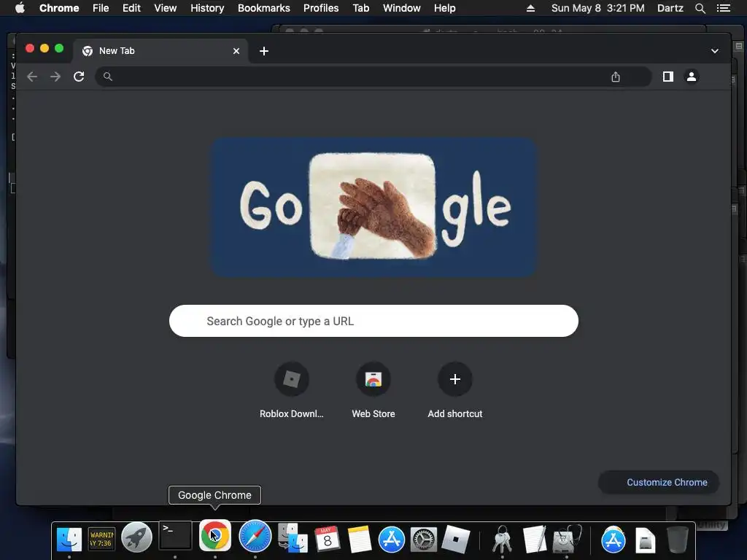Viewport: 747px width, 560px height.
Task: Open the History menu
Action: 207,8
